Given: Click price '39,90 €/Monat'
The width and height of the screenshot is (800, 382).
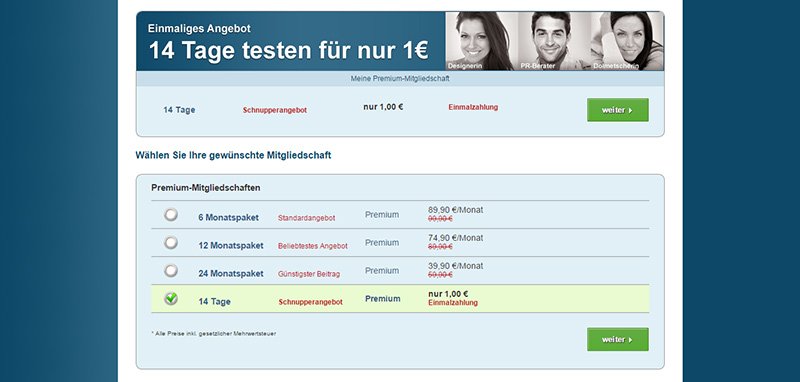Looking at the screenshot, I should coord(456,266).
